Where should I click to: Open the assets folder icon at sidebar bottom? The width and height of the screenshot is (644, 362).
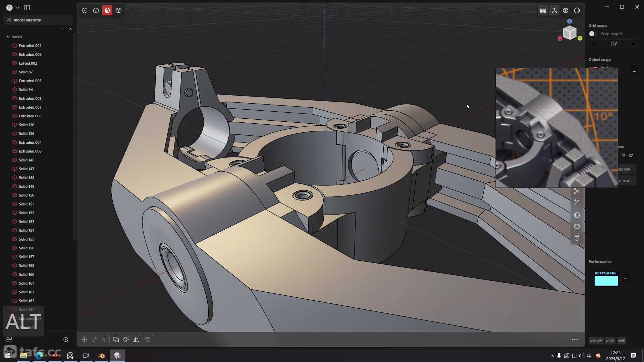pyautogui.click(x=9, y=340)
